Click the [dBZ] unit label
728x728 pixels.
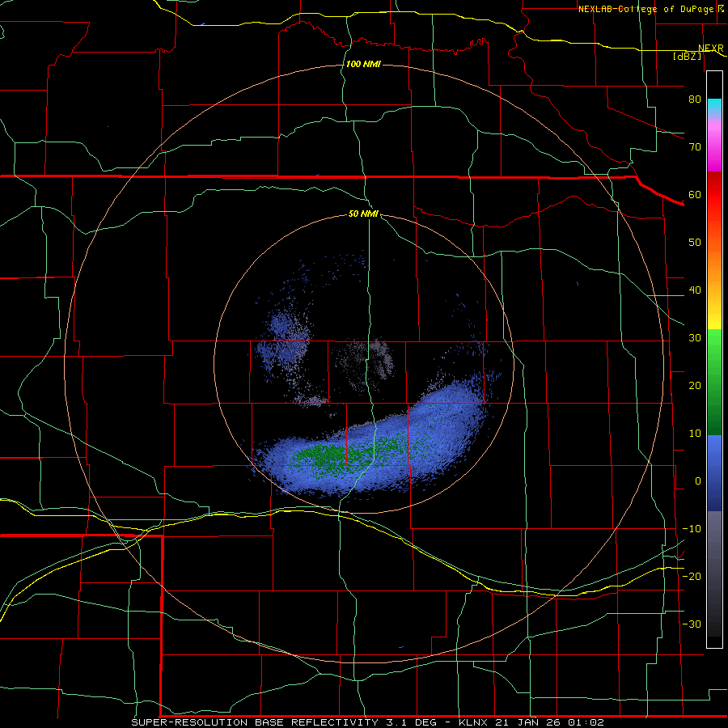point(687,56)
